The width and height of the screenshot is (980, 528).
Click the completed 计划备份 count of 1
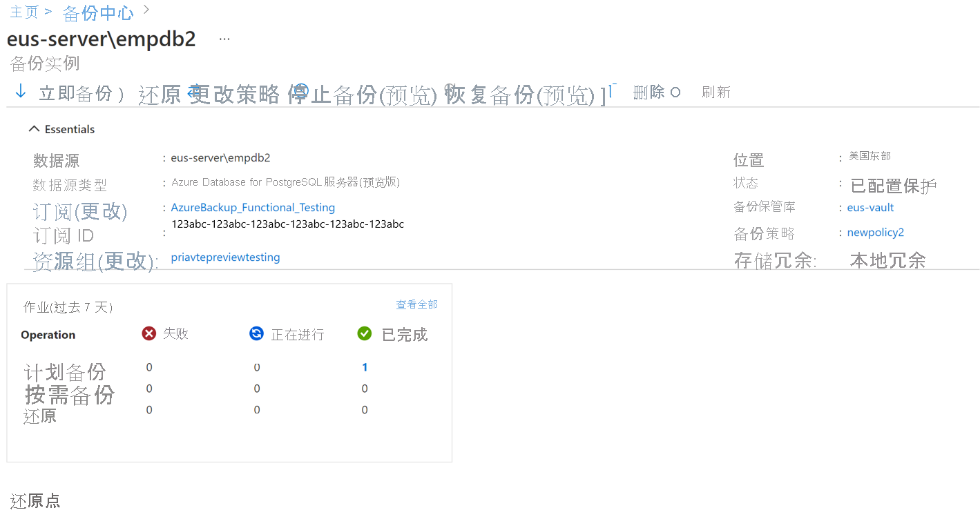(x=365, y=366)
